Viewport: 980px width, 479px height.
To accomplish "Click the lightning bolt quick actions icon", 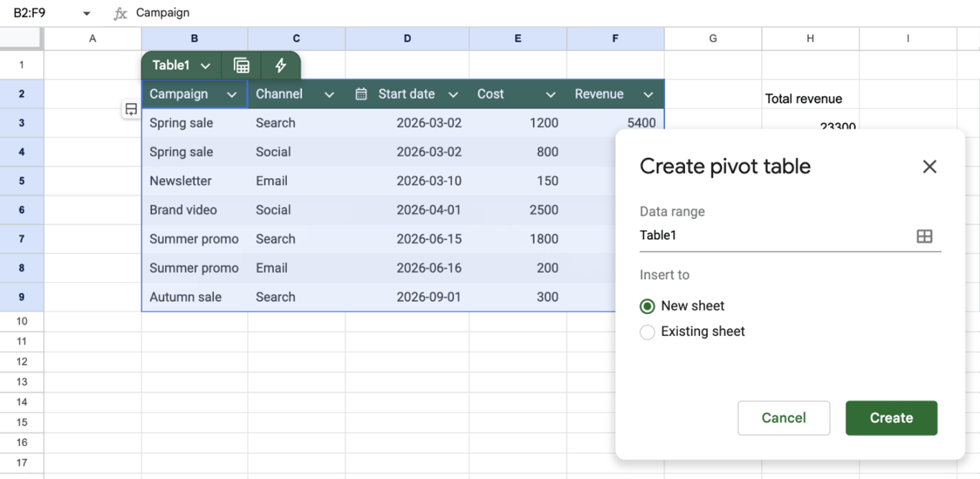I will [x=281, y=65].
